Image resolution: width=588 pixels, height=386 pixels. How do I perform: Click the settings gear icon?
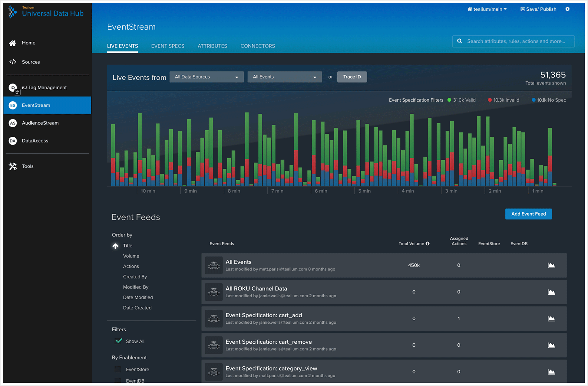[x=567, y=9]
